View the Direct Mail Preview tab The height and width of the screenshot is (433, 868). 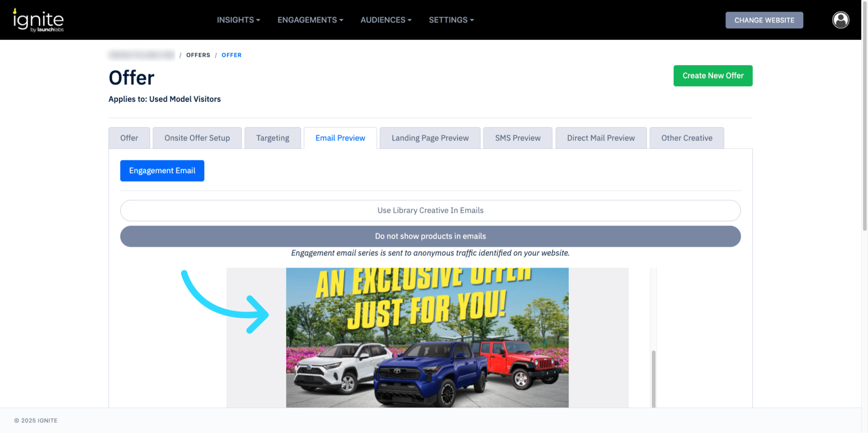(600, 138)
